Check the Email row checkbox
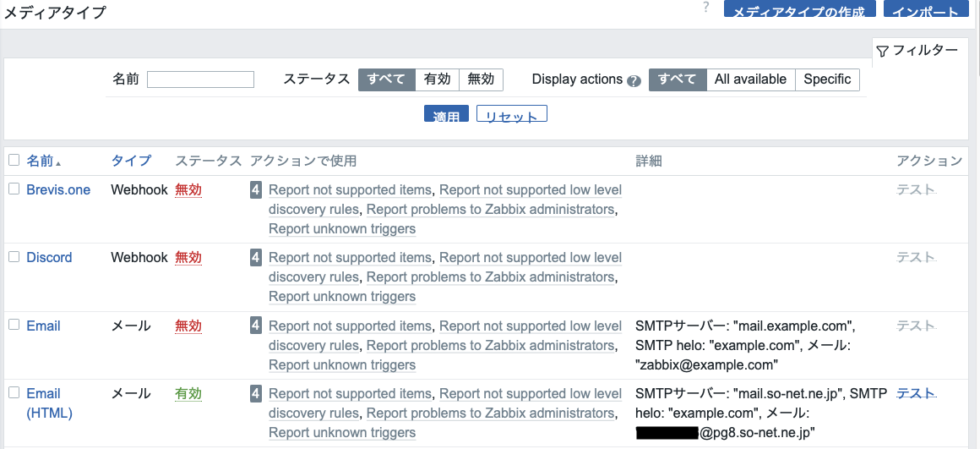The width and height of the screenshot is (980, 449). pos(14,325)
